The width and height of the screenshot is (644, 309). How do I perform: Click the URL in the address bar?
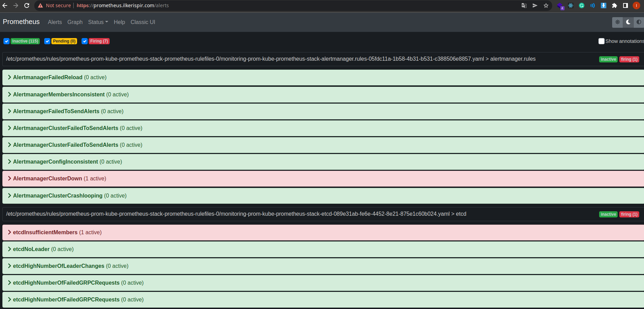click(x=123, y=5)
